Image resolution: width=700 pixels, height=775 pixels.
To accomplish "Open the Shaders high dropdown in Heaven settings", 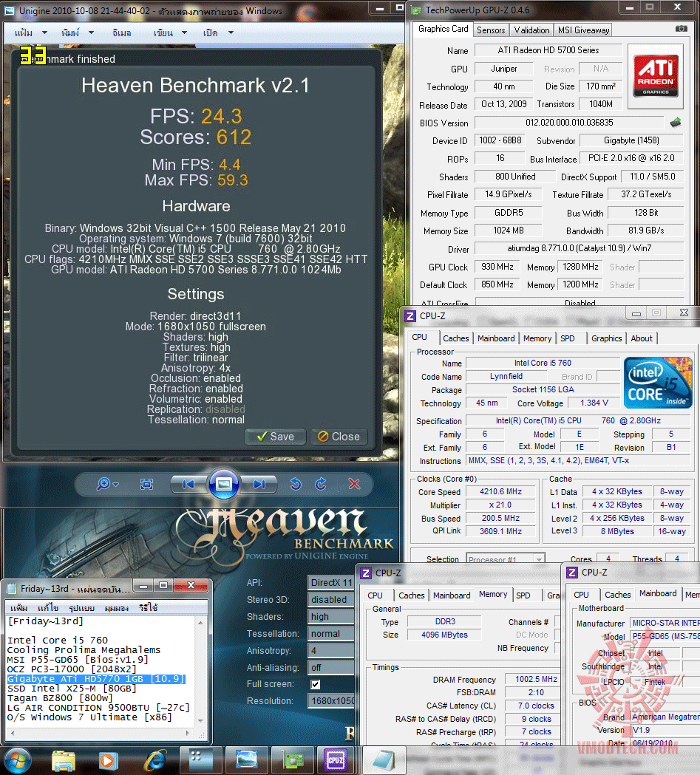I will [x=331, y=616].
